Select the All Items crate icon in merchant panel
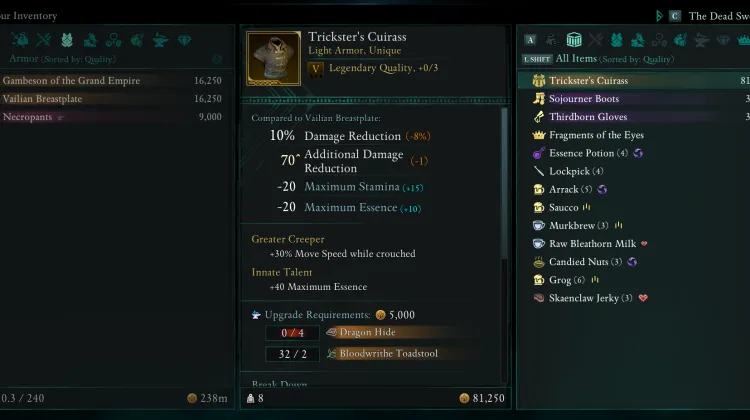The image size is (750, 420). point(574,40)
